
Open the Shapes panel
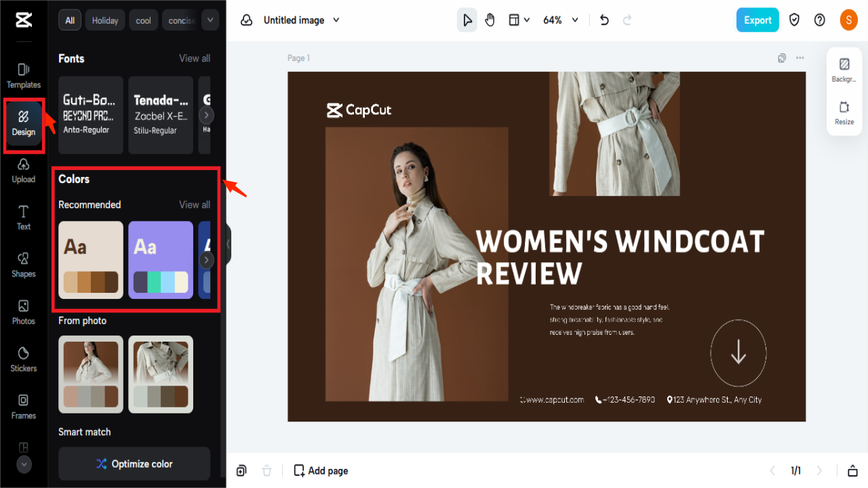(24, 266)
